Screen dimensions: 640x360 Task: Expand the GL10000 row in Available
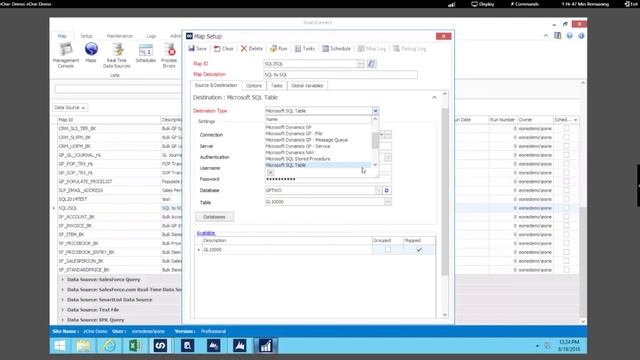(199, 249)
